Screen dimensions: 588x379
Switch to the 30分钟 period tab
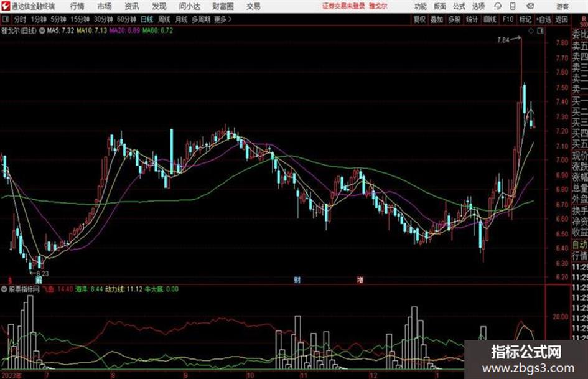pyautogui.click(x=103, y=19)
